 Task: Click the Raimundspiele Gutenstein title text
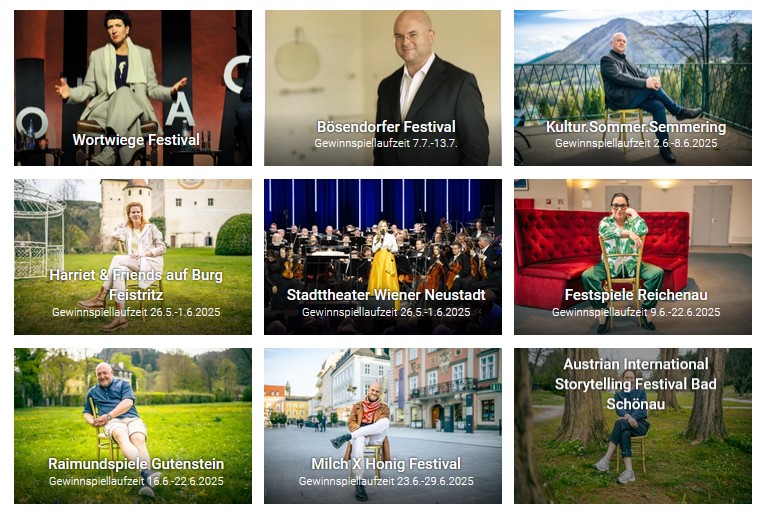point(136,464)
